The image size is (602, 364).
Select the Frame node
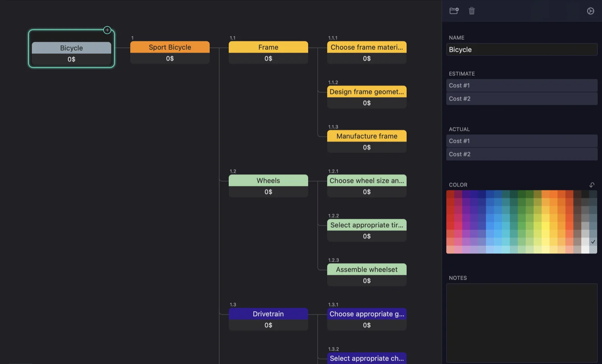[268, 47]
